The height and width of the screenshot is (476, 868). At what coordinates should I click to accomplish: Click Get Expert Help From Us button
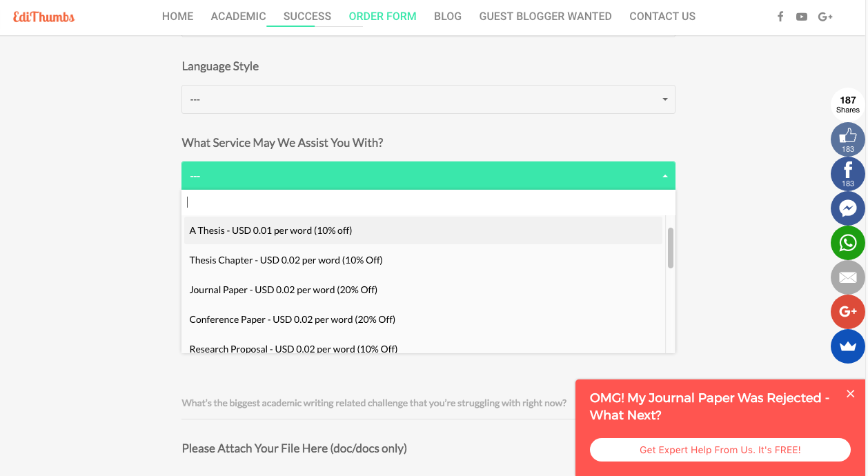(x=720, y=450)
